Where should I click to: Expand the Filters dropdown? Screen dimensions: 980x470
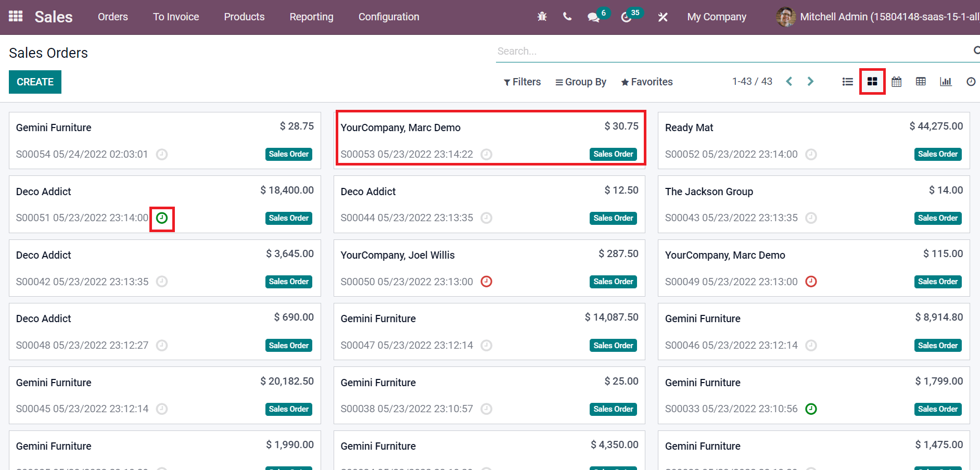[522, 82]
